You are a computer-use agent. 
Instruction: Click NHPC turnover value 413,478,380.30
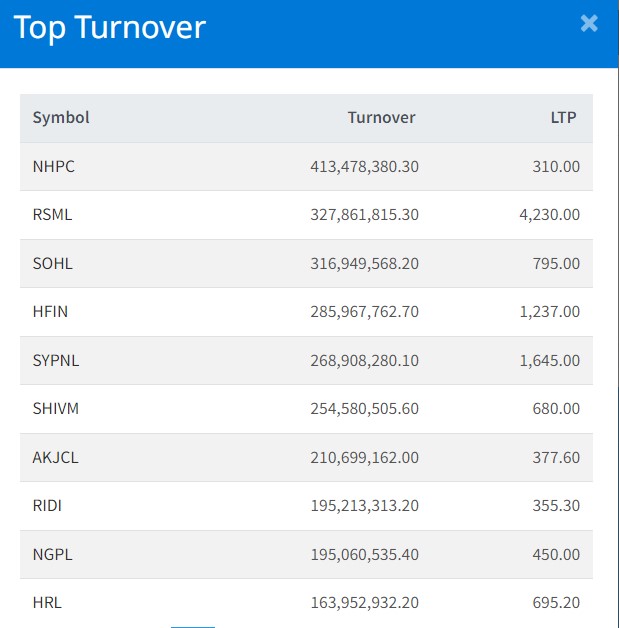click(364, 166)
